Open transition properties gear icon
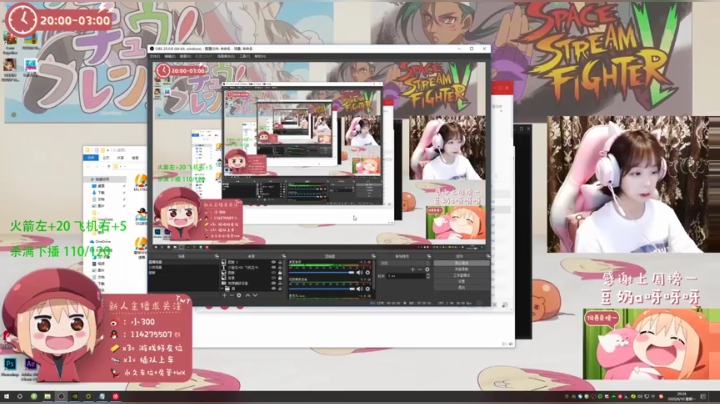The height and width of the screenshot is (404, 720). pyautogui.click(x=427, y=269)
